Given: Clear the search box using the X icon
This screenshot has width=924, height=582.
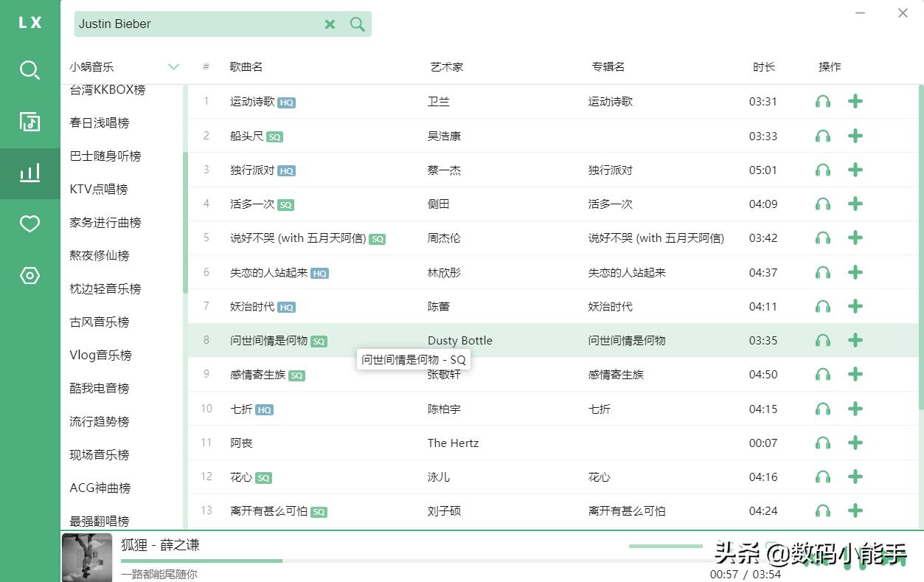Looking at the screenshot, I should click(x=330, y=24).
